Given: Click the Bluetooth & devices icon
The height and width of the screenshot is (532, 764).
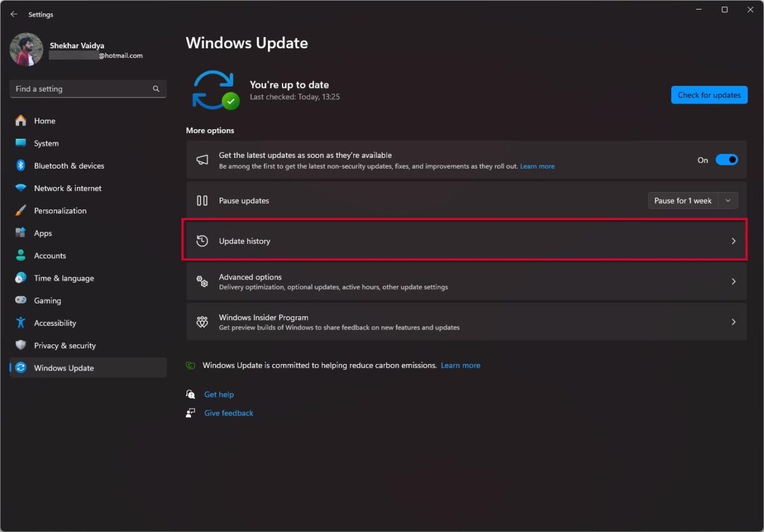Looking at the screenshot, I should click(21, 165).
